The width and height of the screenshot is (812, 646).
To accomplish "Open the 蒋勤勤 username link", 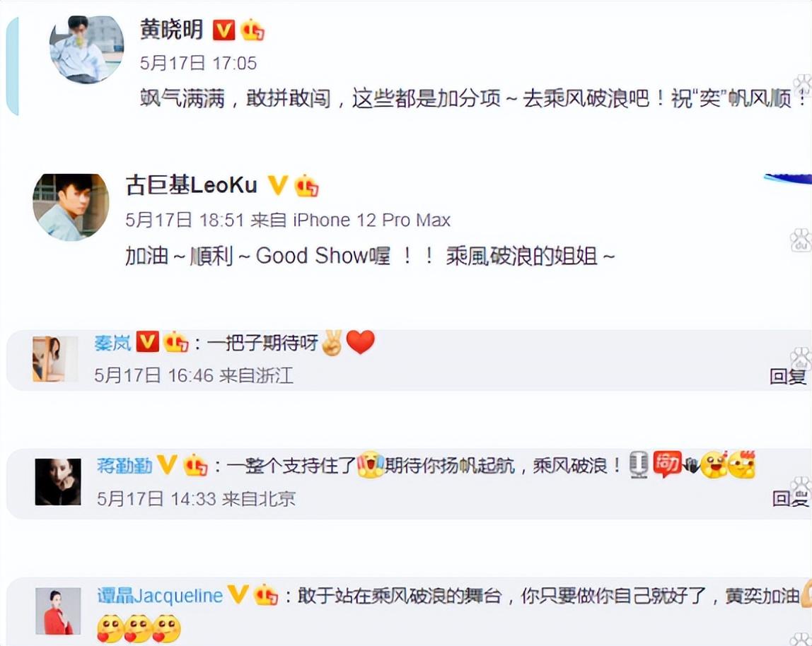I will 124,466.
